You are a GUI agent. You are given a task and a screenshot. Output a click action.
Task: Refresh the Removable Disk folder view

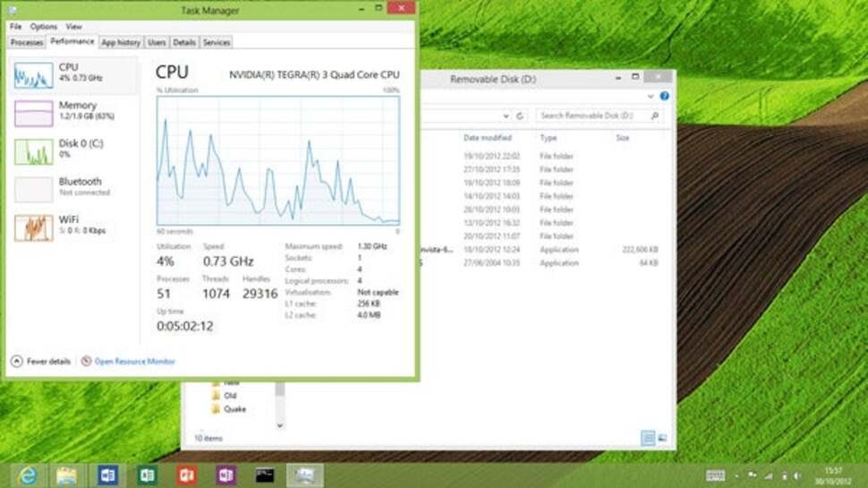(520, 116)
